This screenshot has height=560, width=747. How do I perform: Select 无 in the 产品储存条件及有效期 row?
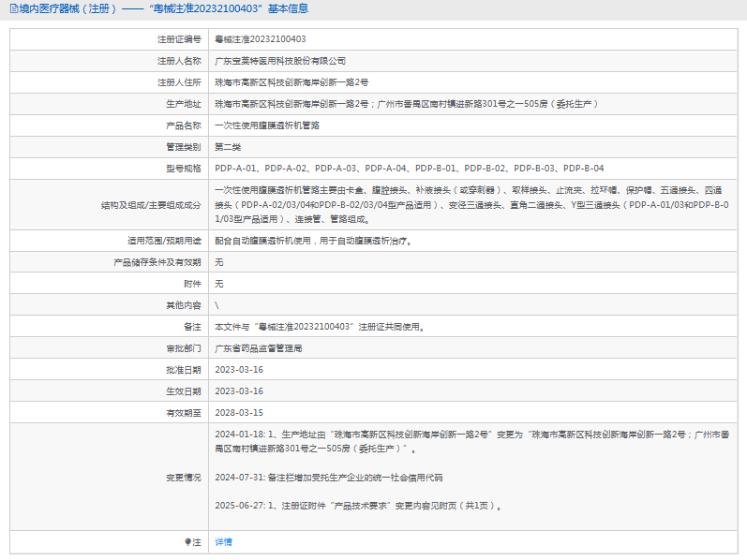[219, 262]
